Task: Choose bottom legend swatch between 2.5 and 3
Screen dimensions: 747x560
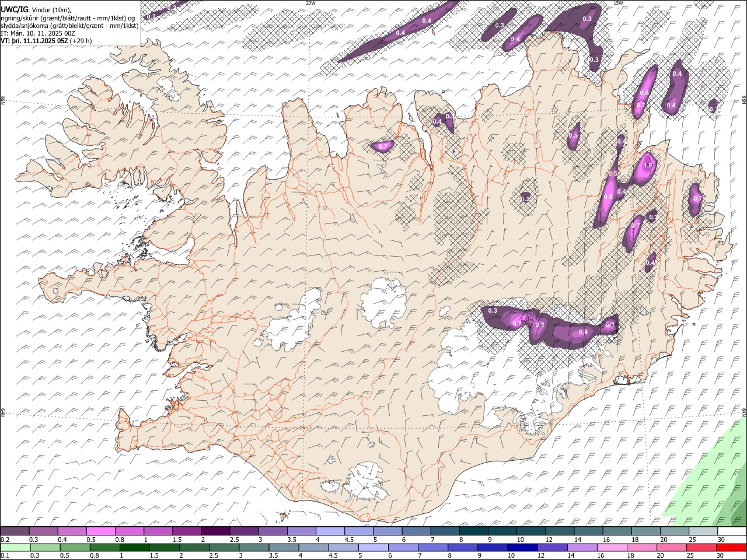Action: (224, 547)
